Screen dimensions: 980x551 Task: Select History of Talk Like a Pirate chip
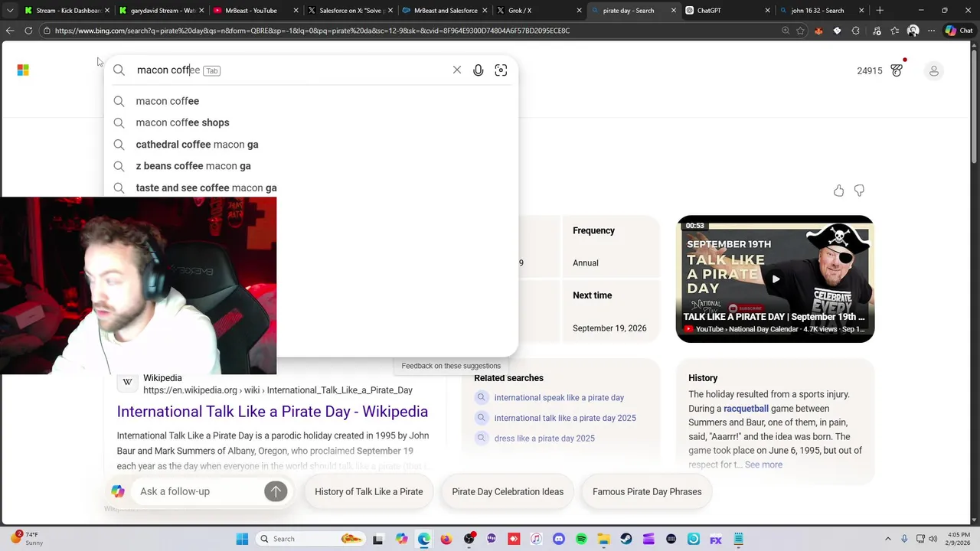click(x=368, y=491)
